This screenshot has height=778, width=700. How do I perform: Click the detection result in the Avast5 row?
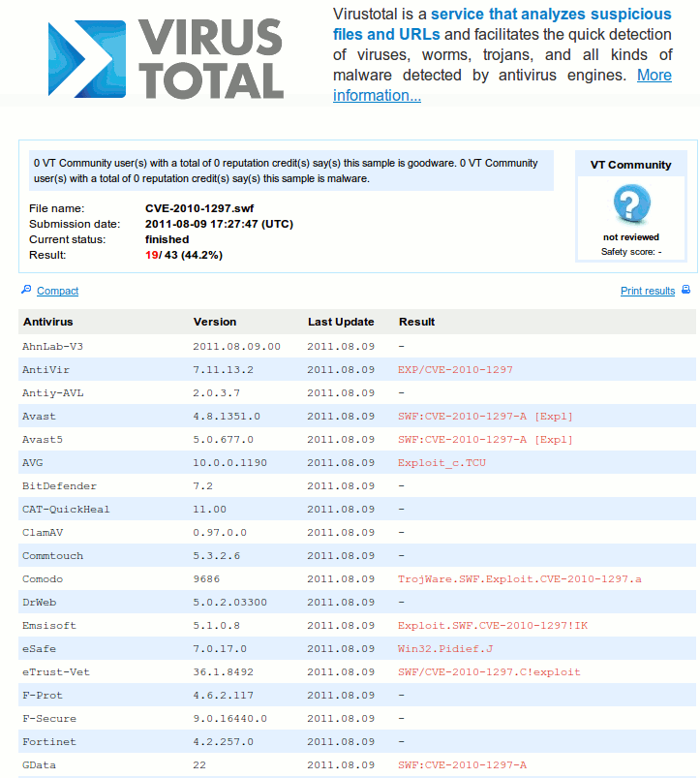(485, 440)
